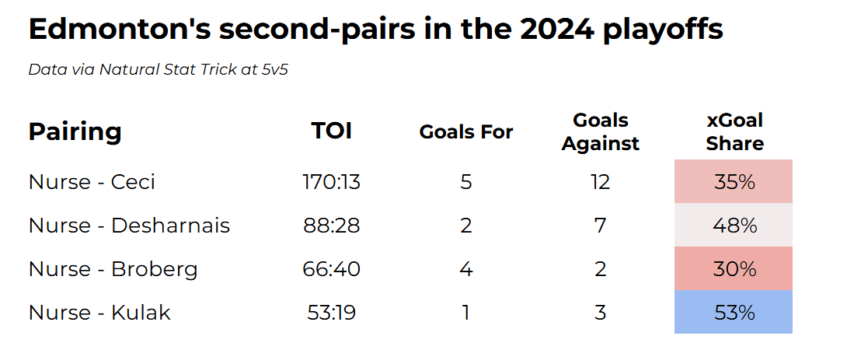Click the Goals For column header
This screenshot has height=357, width=868.
[465, 132]
